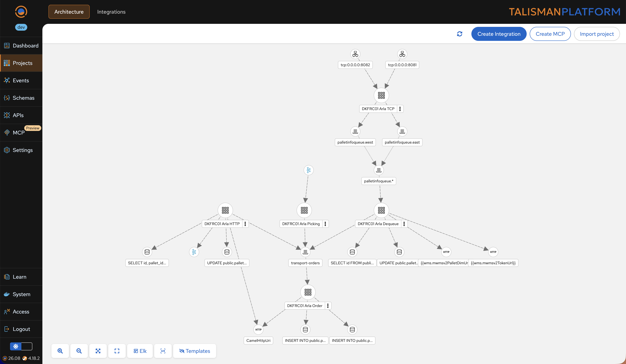
Task: Open the DKFRC01 Arla Picking three-dot menu
Action: (x=325, y=224)
